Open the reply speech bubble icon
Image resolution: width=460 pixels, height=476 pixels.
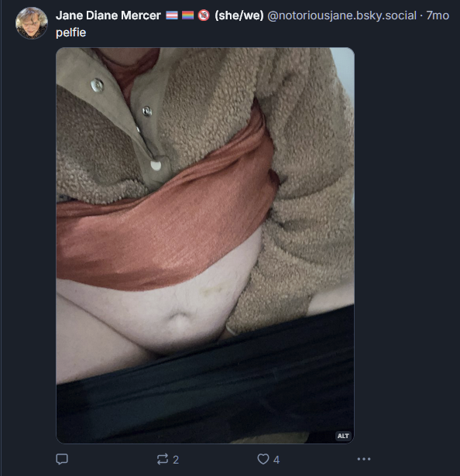click(62, 459)
